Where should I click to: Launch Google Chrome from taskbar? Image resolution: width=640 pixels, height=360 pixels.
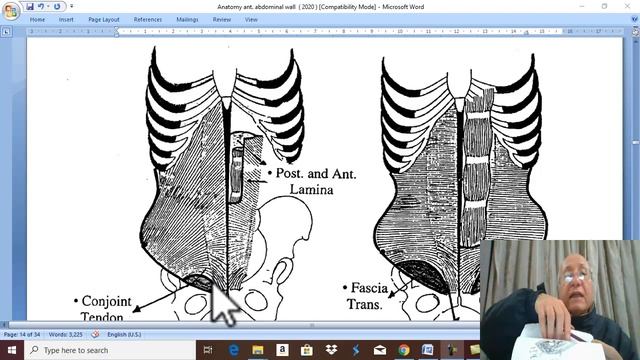point(404,350)
